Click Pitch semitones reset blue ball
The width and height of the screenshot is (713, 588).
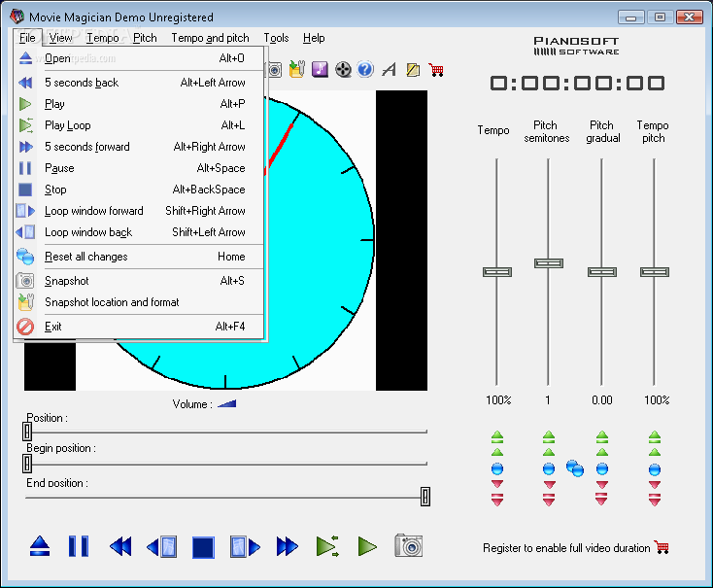pos(549,468)
